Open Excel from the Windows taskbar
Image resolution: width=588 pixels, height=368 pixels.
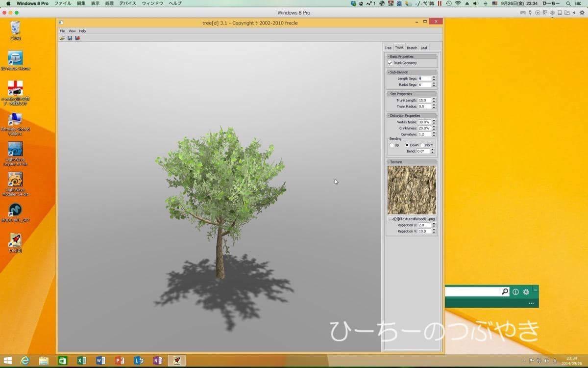point(81,361)
